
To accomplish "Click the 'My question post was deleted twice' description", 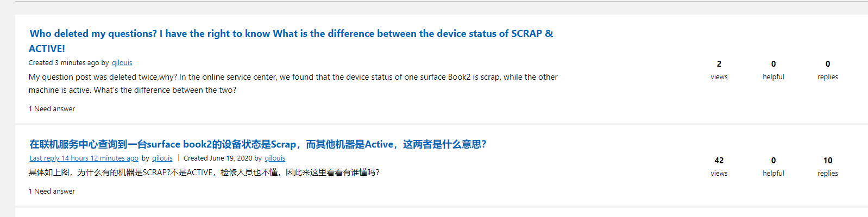I will [293, 84].
